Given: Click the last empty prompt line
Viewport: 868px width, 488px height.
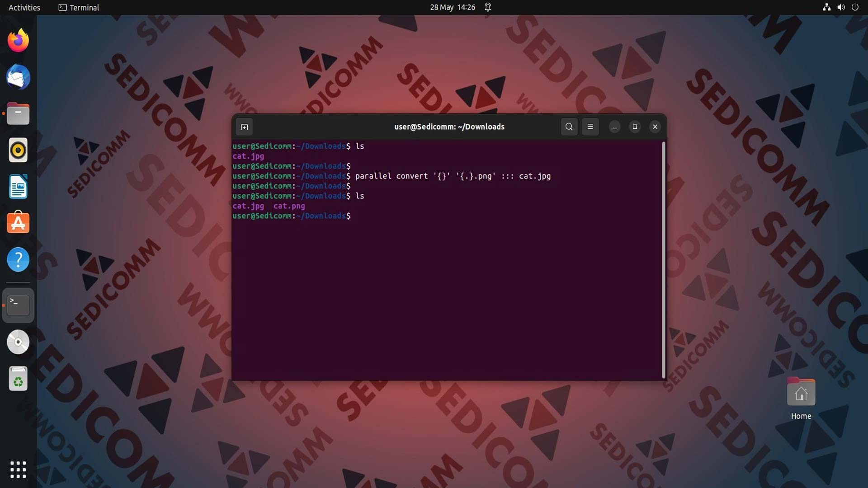Looking at the screenshot, I should 292,216.
